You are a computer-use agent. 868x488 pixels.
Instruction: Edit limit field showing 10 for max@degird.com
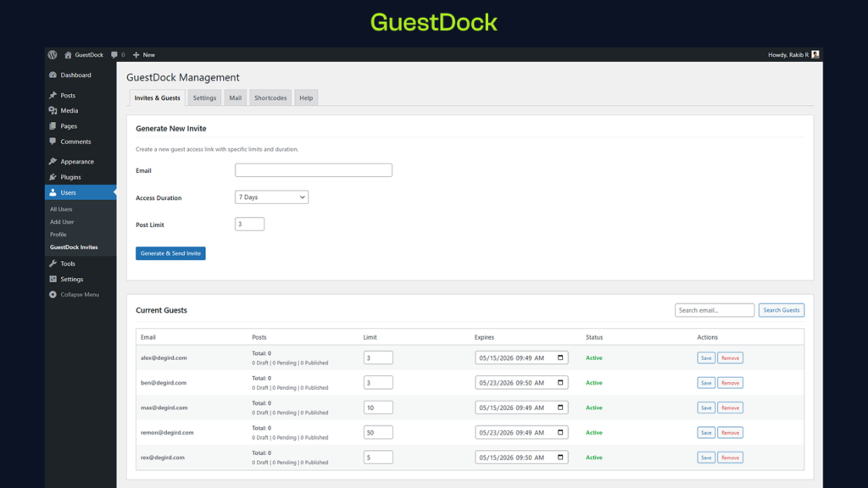click(x=378, y=408)
